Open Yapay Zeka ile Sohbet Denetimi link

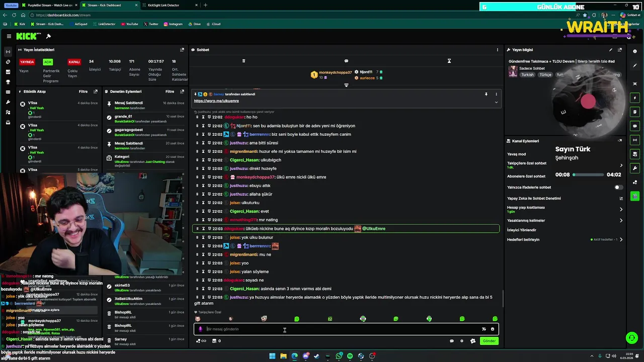click(x=621, y=198)
